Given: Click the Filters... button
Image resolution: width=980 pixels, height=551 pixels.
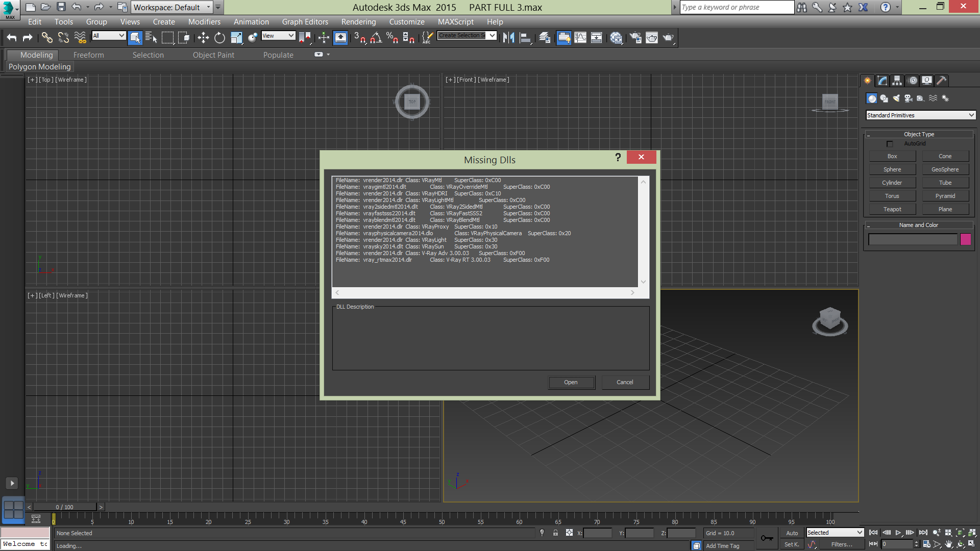Looking at the screenshot, I should pyautogui.click(x=842, y=544).
